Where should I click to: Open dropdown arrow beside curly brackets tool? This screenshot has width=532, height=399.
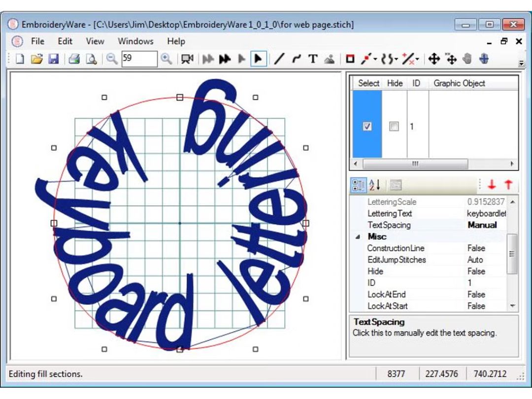click(x=396, y=60)
